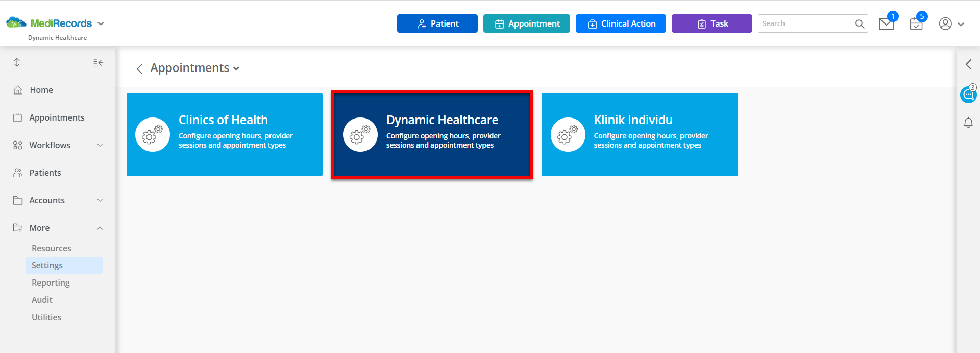This screenshot has height=353, width=980.
Task: Click the More folder icon
Action: click(18, 228)
